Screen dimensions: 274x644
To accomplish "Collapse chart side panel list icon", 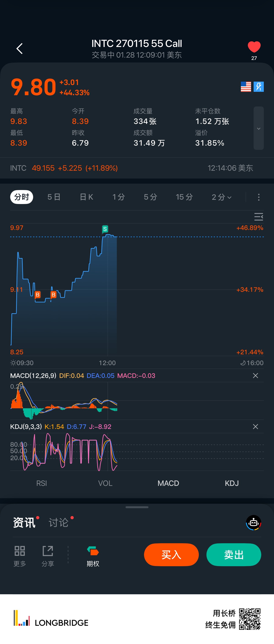I will (258, 217).
